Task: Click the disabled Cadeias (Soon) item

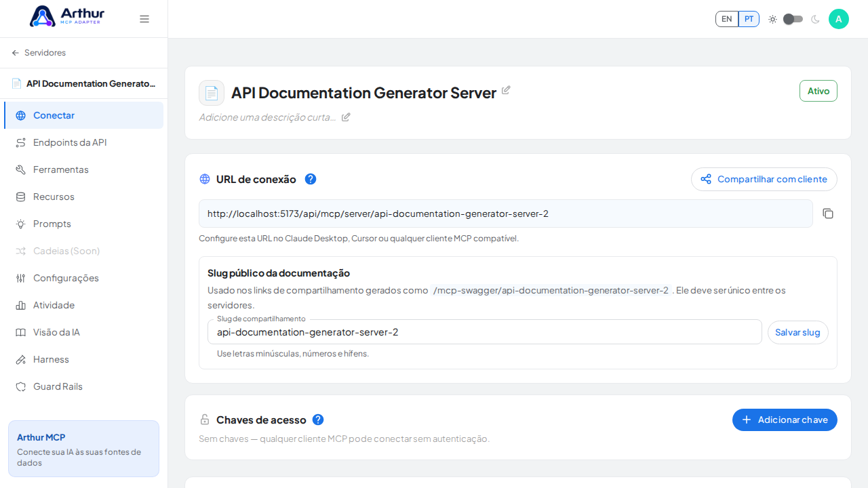Action: coord(83,251)
